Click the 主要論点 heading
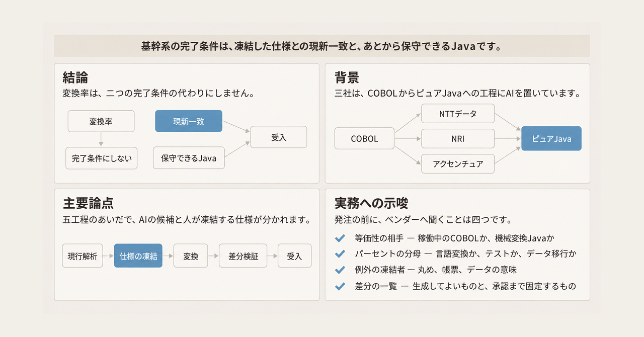This screenshot has width=644, height=337. click(x=88, y=203)
